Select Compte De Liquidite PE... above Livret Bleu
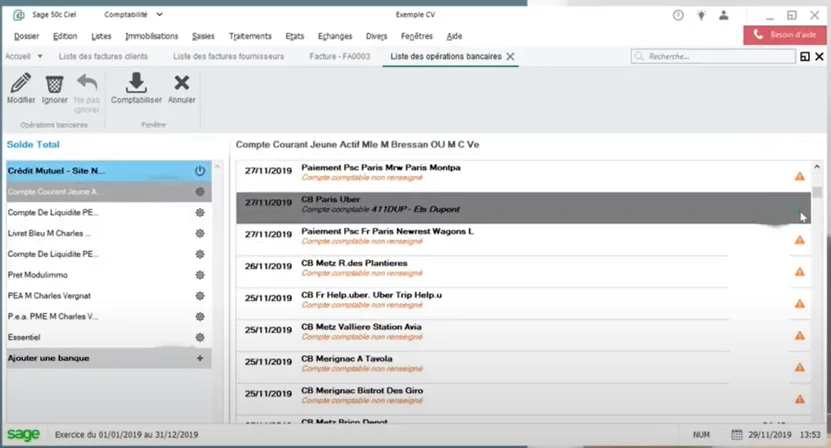Viewport: 831px width, 448px height. (x=109, y=213)
